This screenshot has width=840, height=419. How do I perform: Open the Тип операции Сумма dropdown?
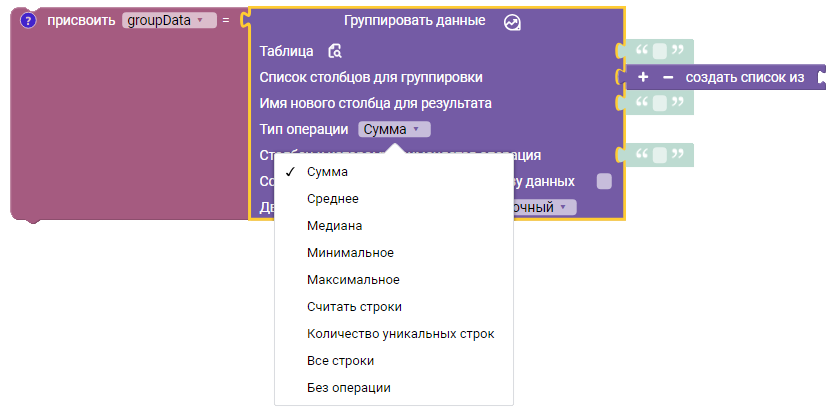[394, 130]
